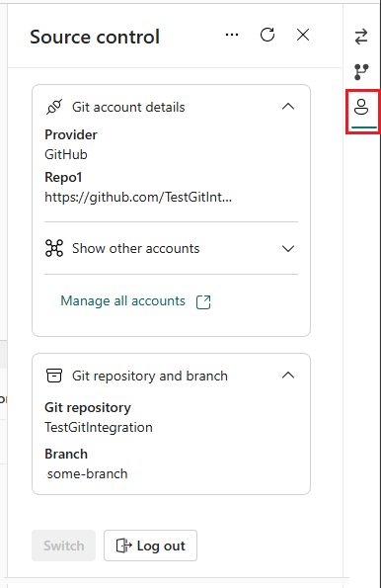This screenshot has height=588, width=381.
Task: Open the Source control more options menu
Action: click(x=232, y=36)
